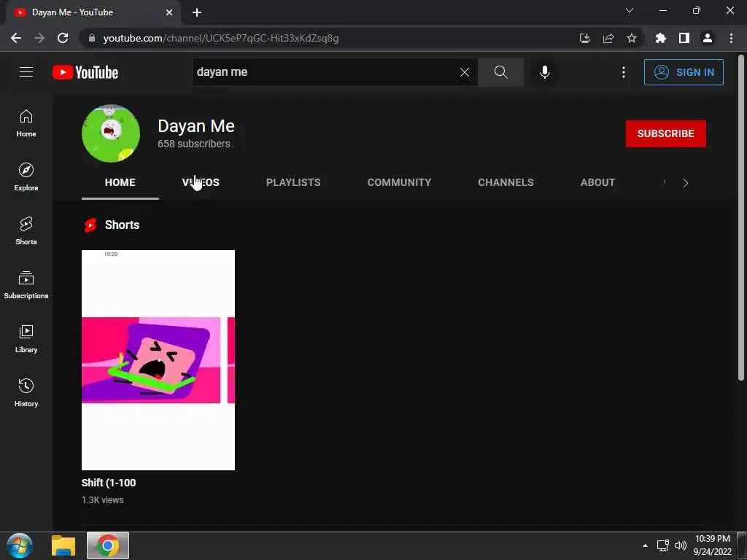The width and height of the screenshot is (747, 560).
Task: Expand the tab search chevron
Action: (x=630, y=10)
